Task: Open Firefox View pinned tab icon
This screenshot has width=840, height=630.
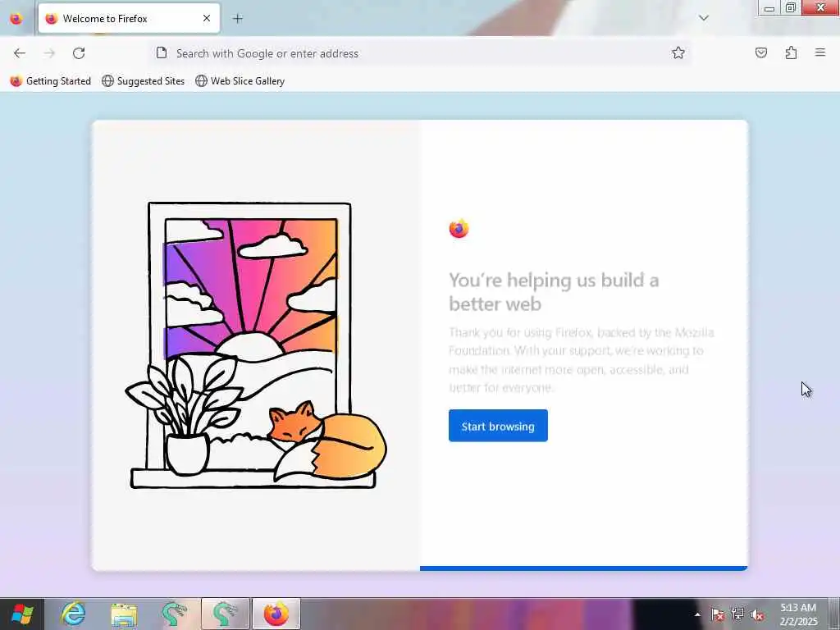Action: tap(16, 18)
